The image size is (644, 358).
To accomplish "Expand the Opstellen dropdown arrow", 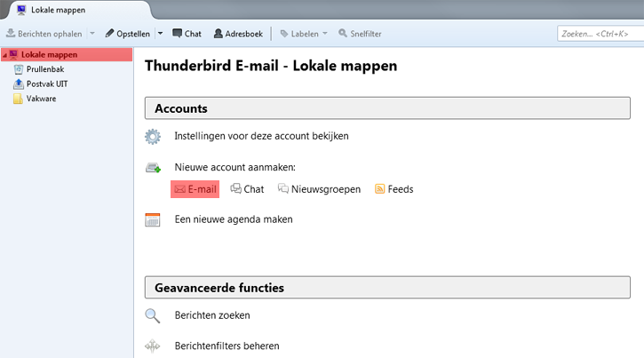I will [x=160, y=34].
